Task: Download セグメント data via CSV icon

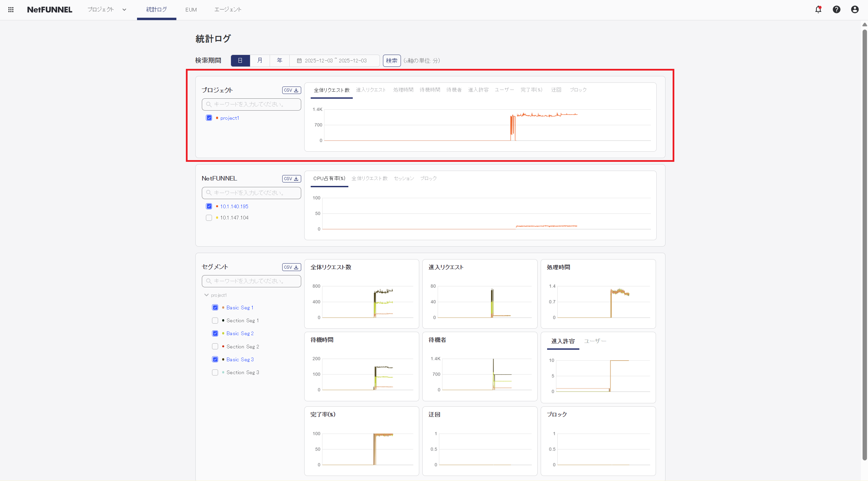Action: 291,267
